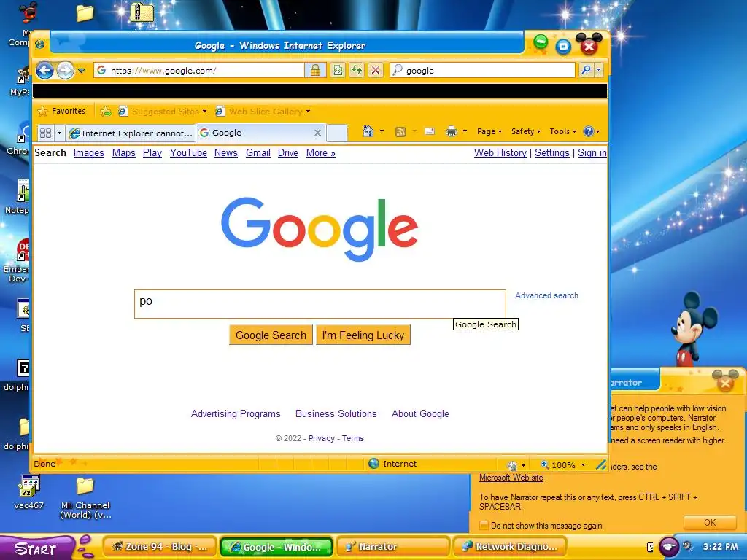Click the Sign in link
747x560 pixels.
click(x=592, y=153)
